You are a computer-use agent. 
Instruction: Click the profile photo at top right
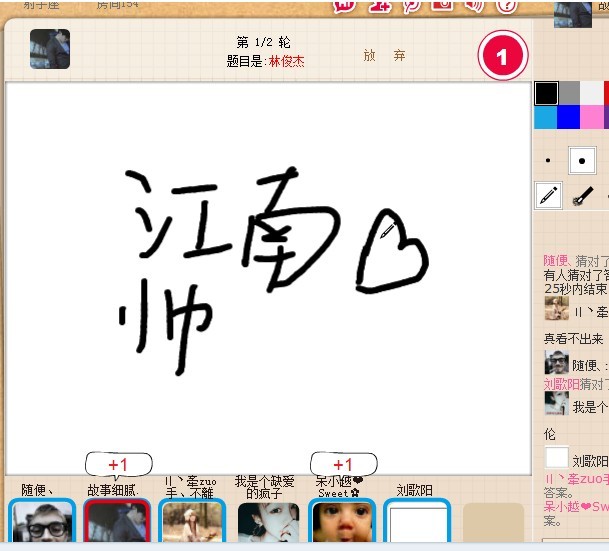573,14
